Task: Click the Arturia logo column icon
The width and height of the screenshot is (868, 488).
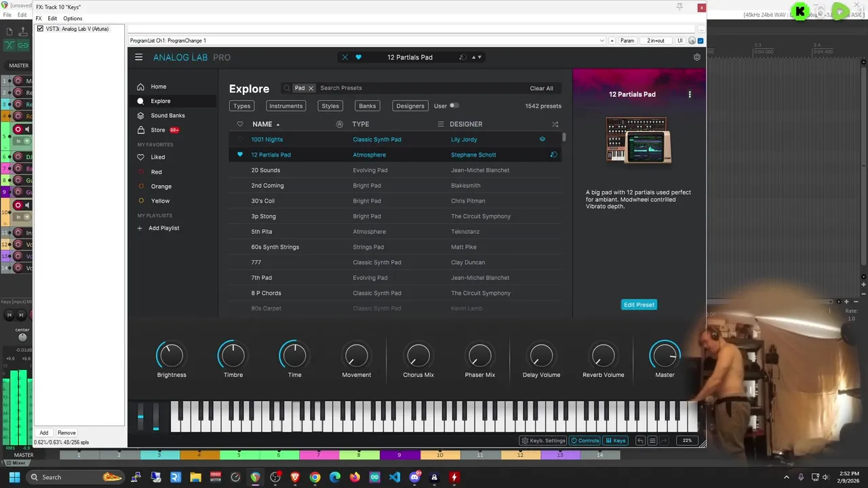Action: [339, 125]
